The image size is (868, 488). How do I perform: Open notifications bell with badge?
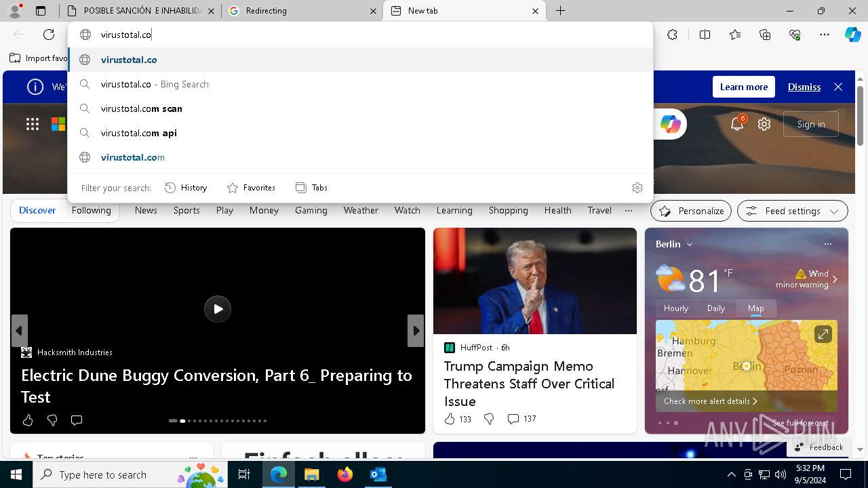738,123
